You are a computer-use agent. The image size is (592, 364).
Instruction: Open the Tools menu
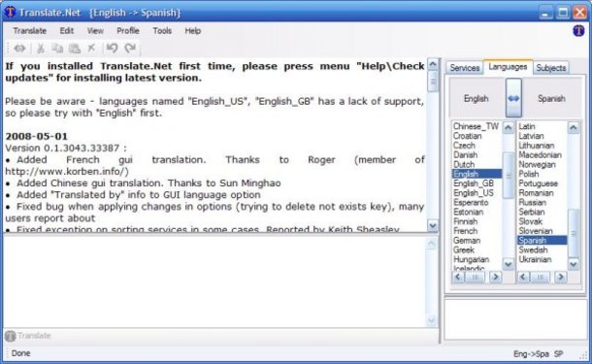point(162,31)
